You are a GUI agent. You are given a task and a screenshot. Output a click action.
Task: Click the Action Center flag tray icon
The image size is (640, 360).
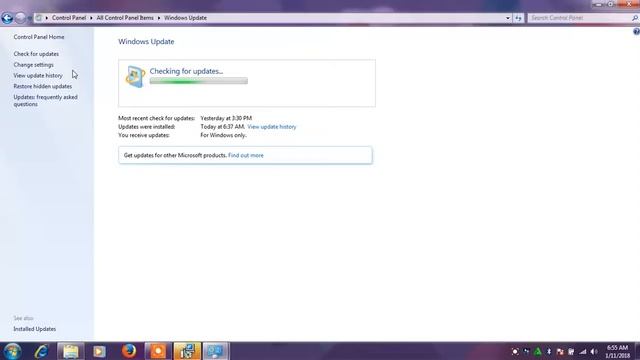(560, 351)
